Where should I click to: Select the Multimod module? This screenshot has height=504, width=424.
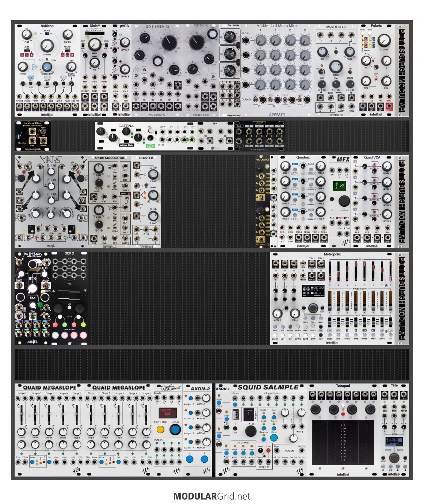[33, 298]
